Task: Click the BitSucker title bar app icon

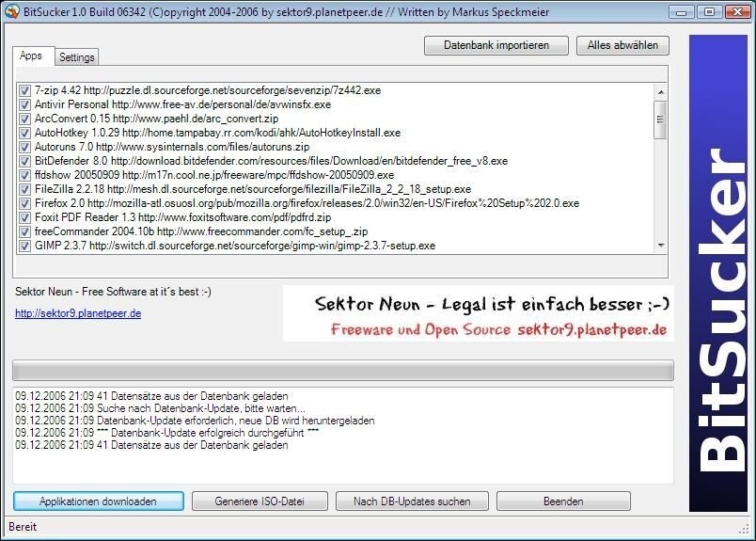Action: click(x=12, y=11)
